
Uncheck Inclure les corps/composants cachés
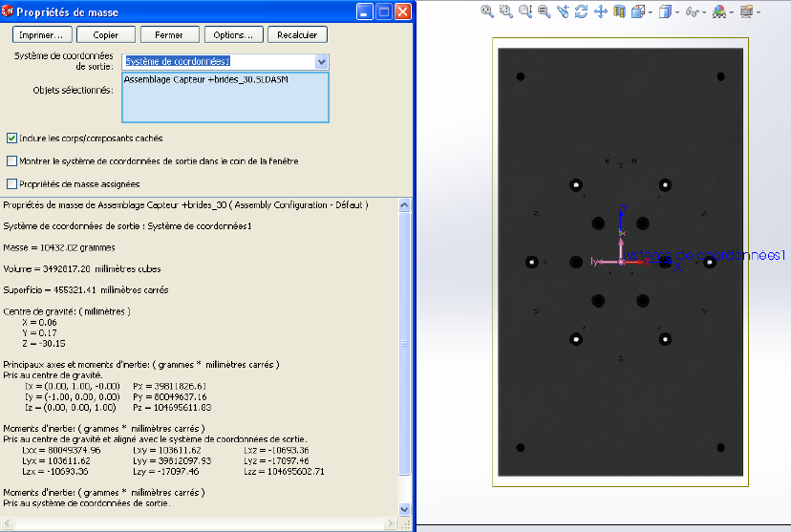pyautogui.click(x=11, y=138)
